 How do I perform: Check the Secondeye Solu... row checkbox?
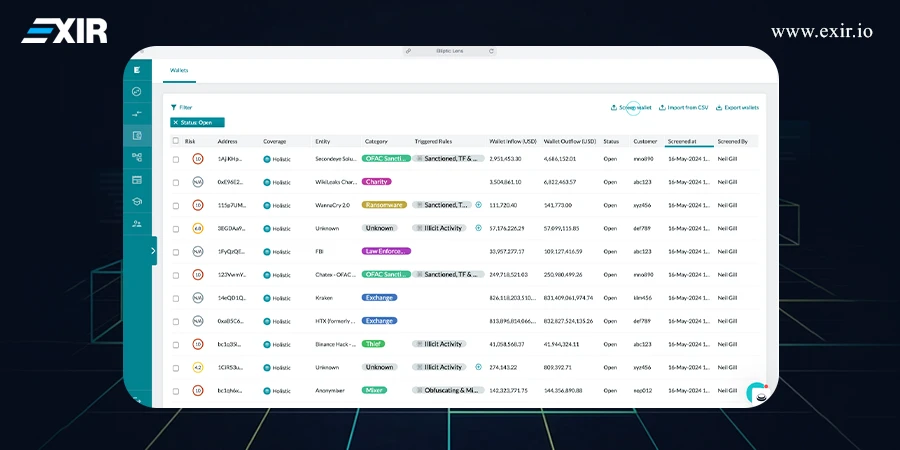(176, 160)
